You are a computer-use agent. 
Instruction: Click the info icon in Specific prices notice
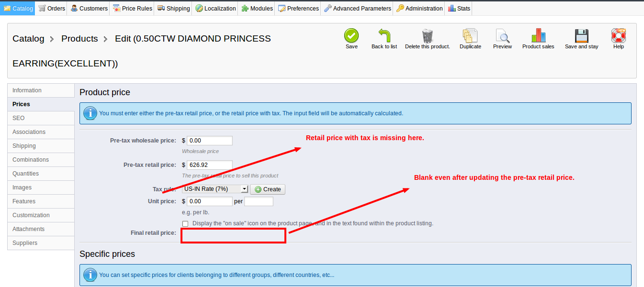[90, 275]
